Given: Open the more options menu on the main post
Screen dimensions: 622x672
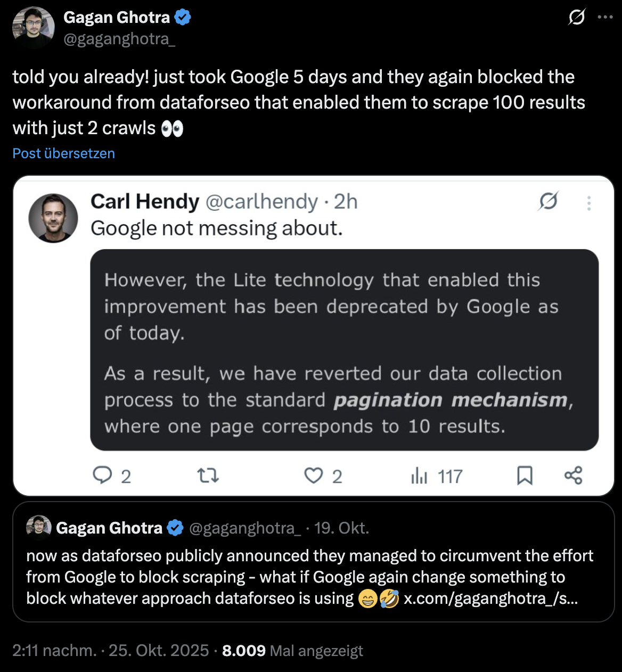Looking at the screenshot, I should [x=605, y=17].
